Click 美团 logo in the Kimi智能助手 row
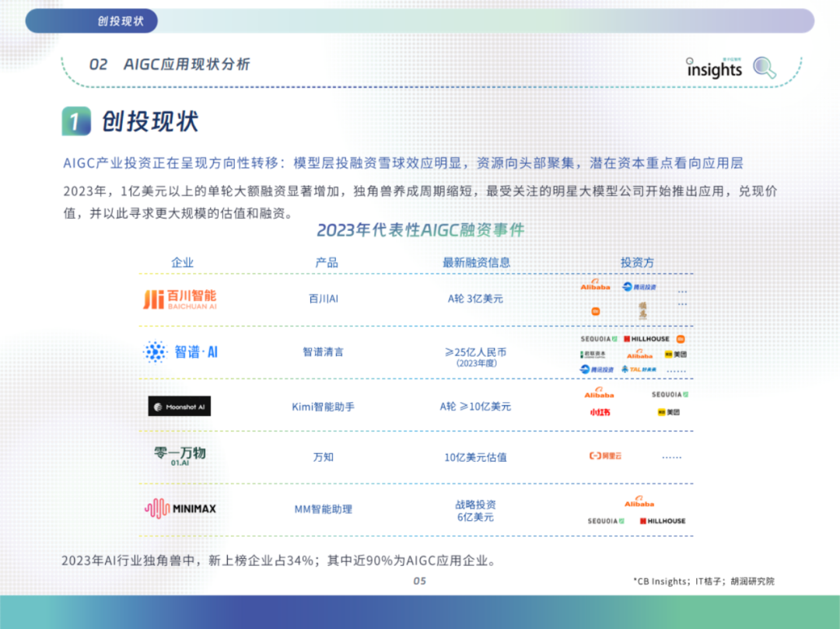This screenshot has height=629, width=840. point(669,412)
